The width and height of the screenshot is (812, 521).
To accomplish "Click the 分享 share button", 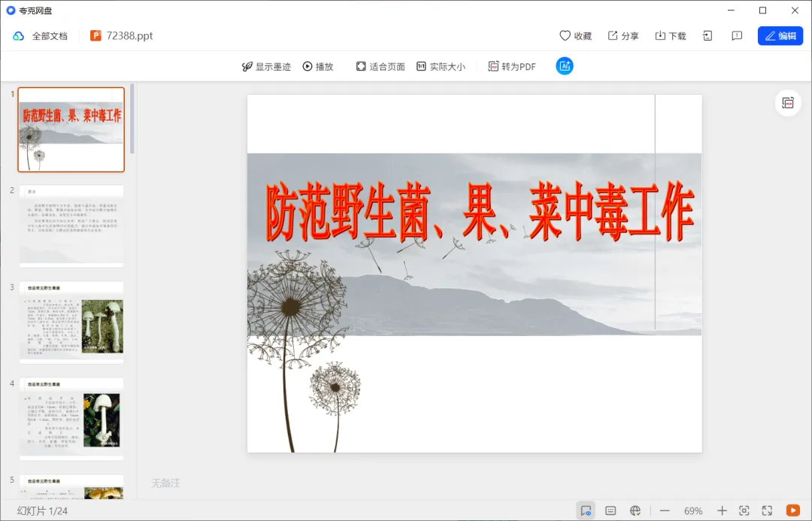I will click(623, 36).
